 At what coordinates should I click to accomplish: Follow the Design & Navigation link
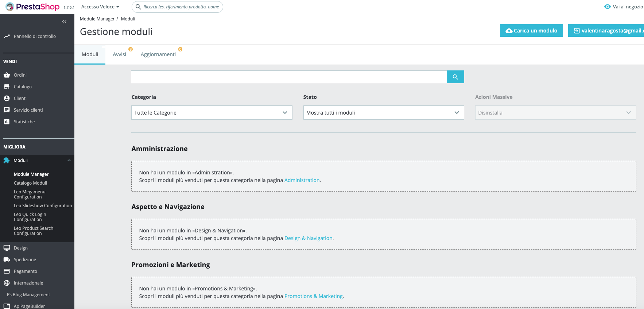[x=308, y=238]
